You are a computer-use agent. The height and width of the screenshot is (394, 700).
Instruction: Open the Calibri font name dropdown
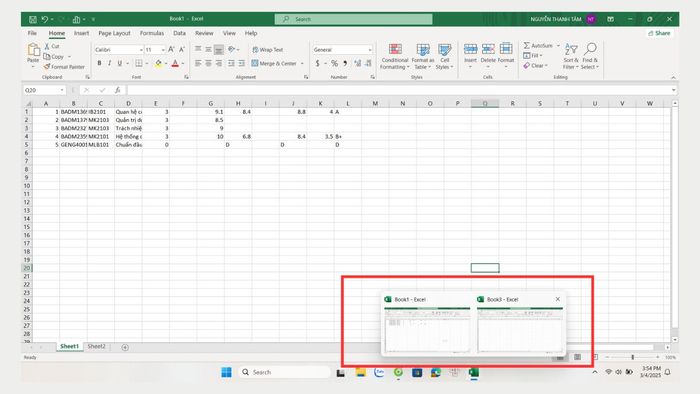141,50
